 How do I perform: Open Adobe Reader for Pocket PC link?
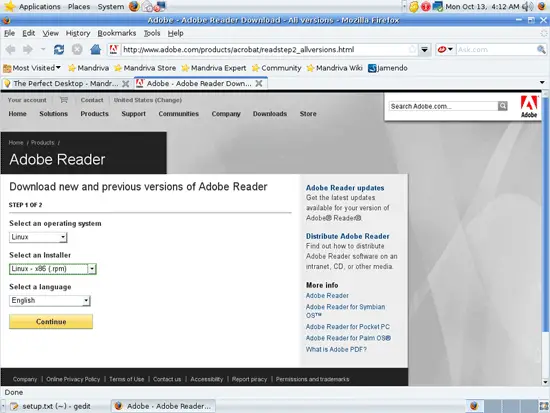click(348, 327)
